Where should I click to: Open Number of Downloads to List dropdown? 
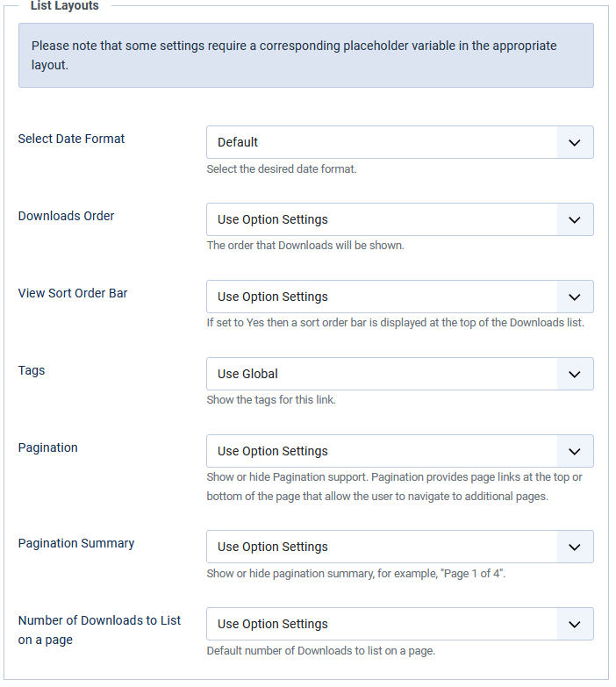click(399, 624)
